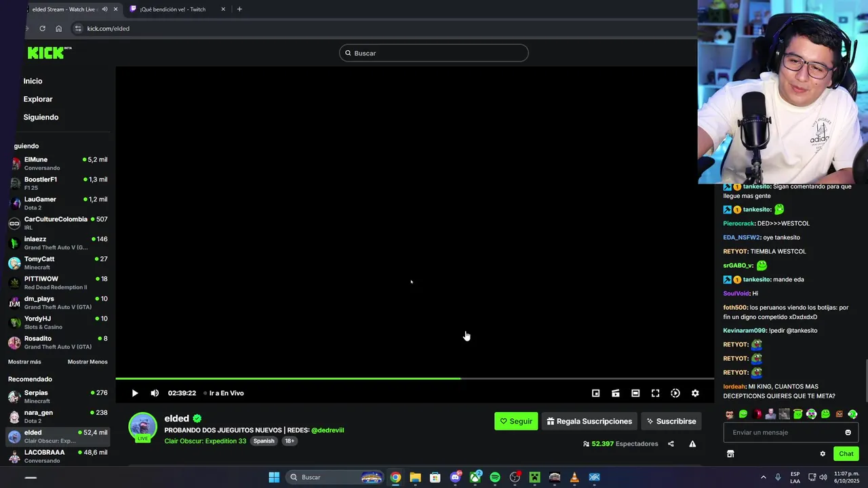
Task: Open Rosadito channel in the sidebar
Action: pos(58,342)
